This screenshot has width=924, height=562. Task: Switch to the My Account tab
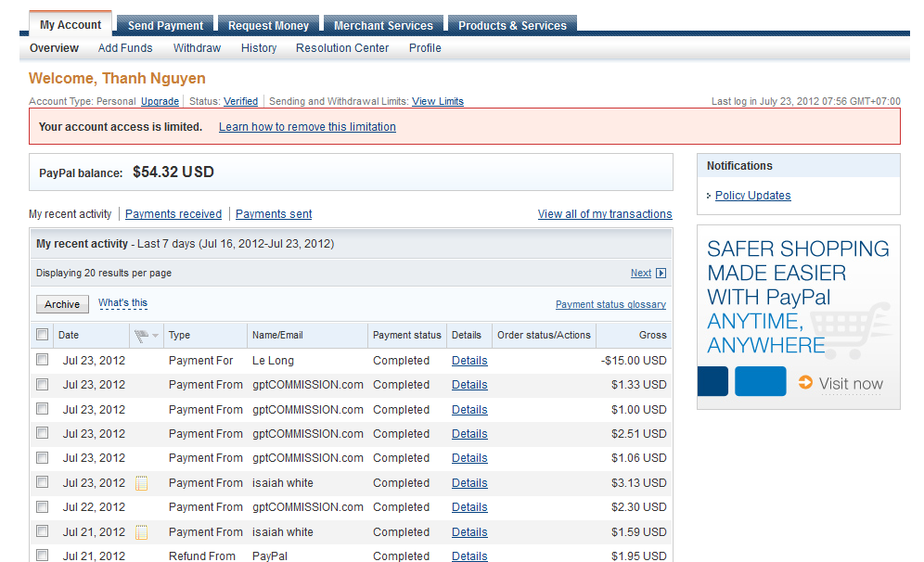pos(71,25)
